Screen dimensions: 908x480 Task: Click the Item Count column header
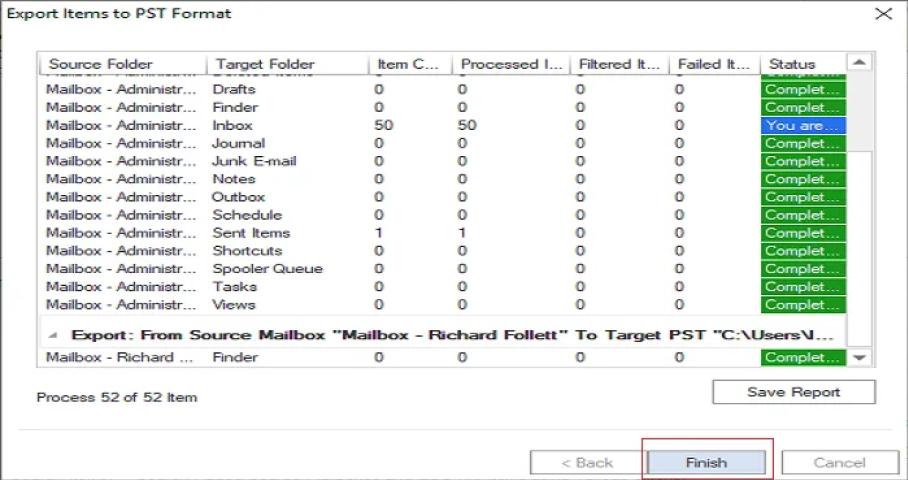click(408, 64)
